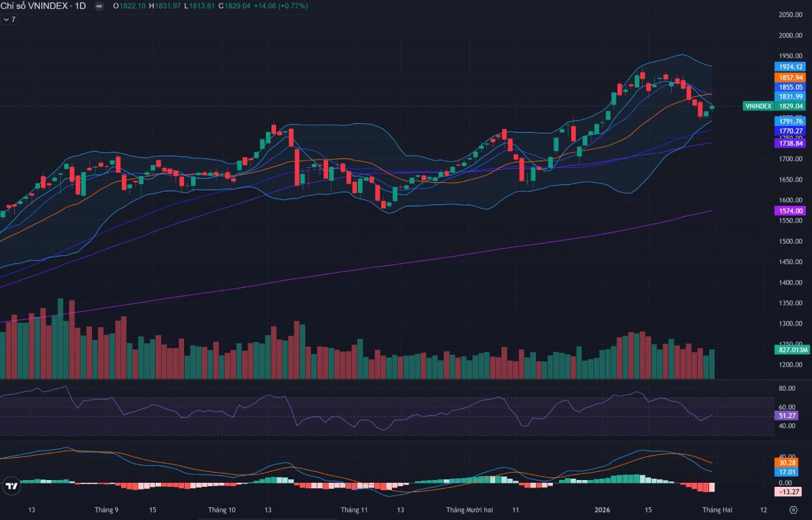Select the 2026 year marker on time axis
The image size is (812, 520).
point(602,509)
